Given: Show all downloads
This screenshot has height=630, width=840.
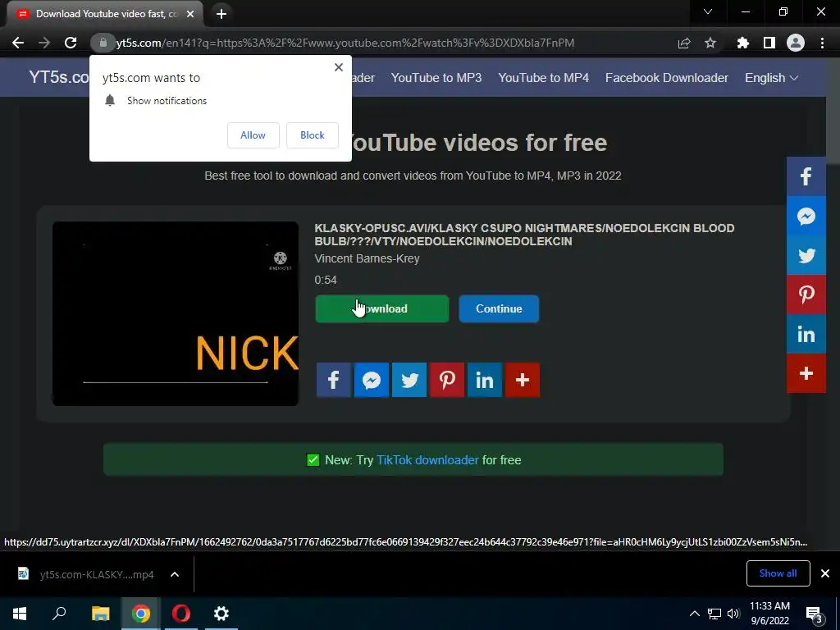Looking at the screenshot, I should pyautogui.click(x=778, y=573).
